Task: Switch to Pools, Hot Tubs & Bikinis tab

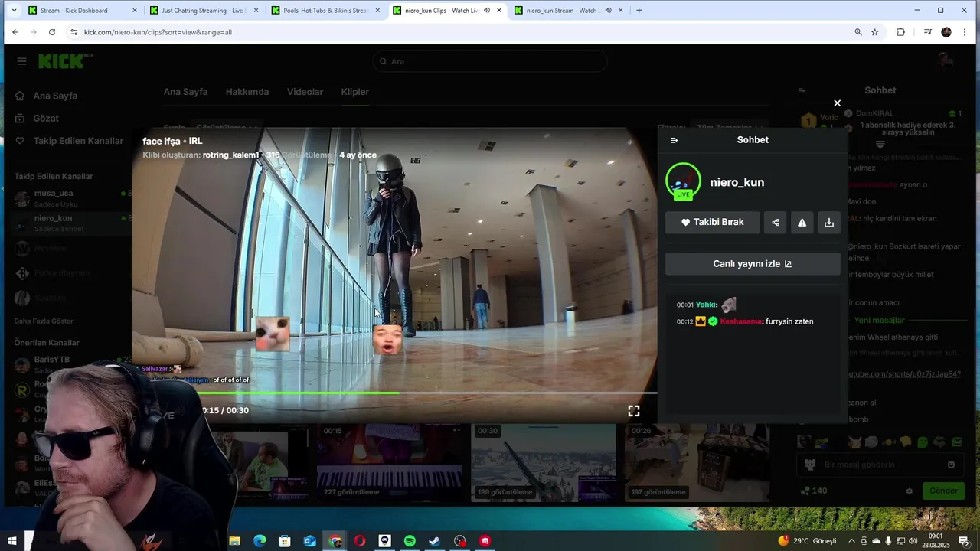Action: pos(325,11)
